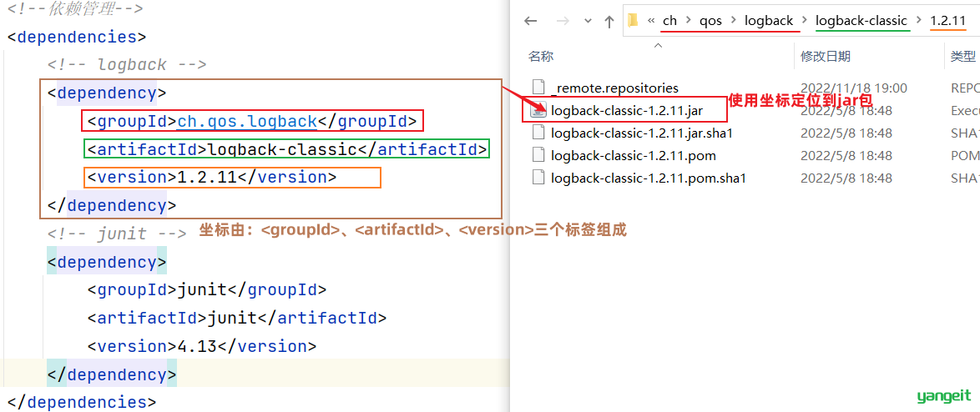Sort by 修改日期 column header
The height and width of the screenshot is (412, 980).
click(825, 57)
